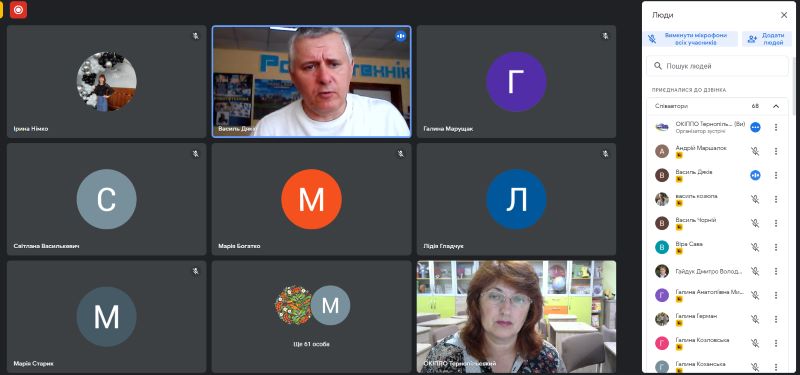Close the Люди side panel

pyautogui.click(x=784, y=15)
